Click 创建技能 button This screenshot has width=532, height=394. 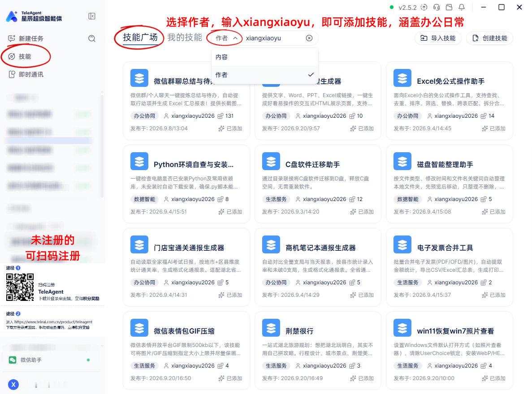click(x=489, y=38)
